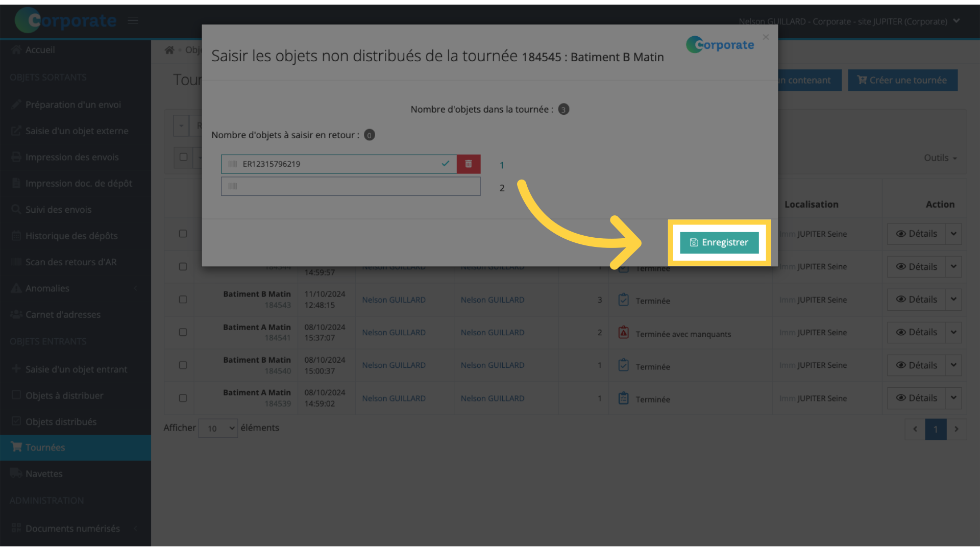
Task: Expand Documents numérisés menu
Action: pos(76,529)
